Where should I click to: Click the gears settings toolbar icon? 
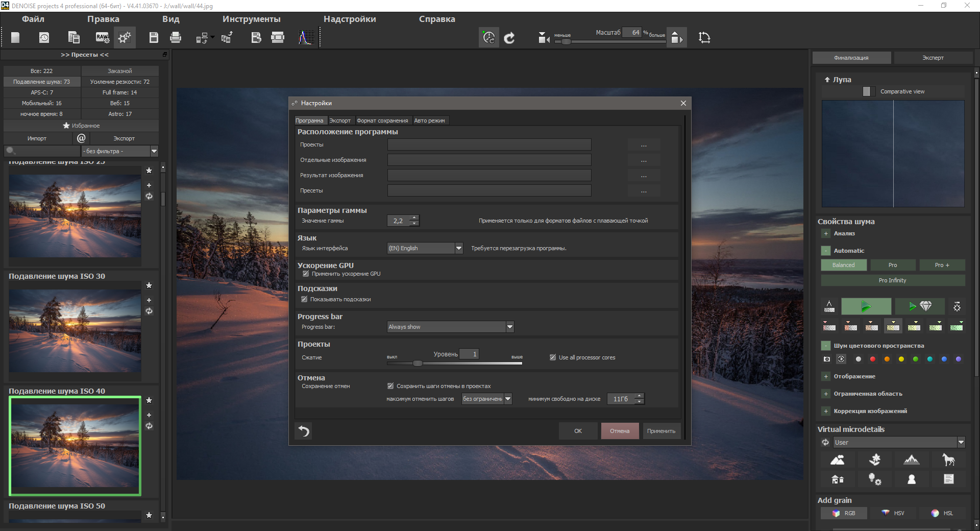pyautogui.click(x=125, y=38)
